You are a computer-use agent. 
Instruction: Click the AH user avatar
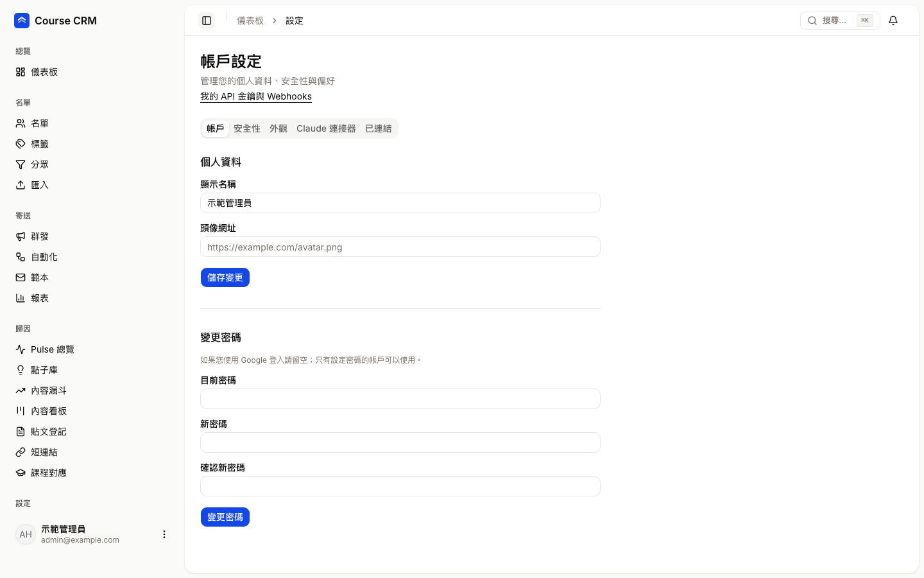click(x=26, y=534)
